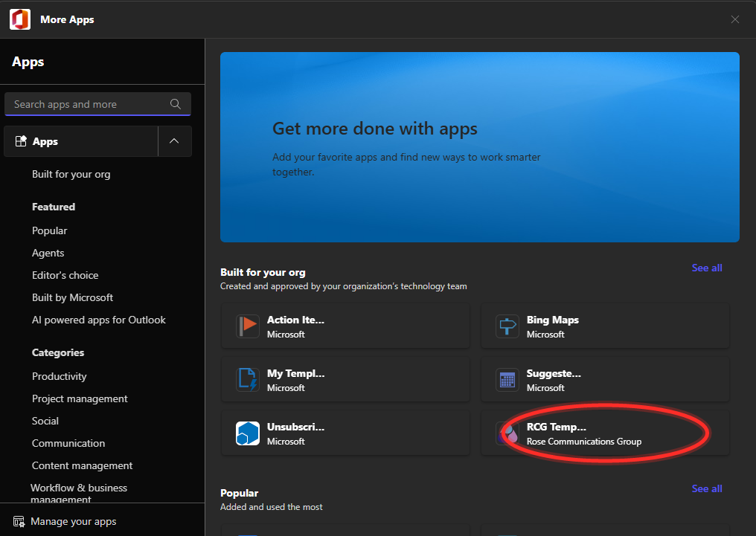The width and height of the screenshot is (756, 536).
Task: Select the Apps category button
Action: coord(81,141)
